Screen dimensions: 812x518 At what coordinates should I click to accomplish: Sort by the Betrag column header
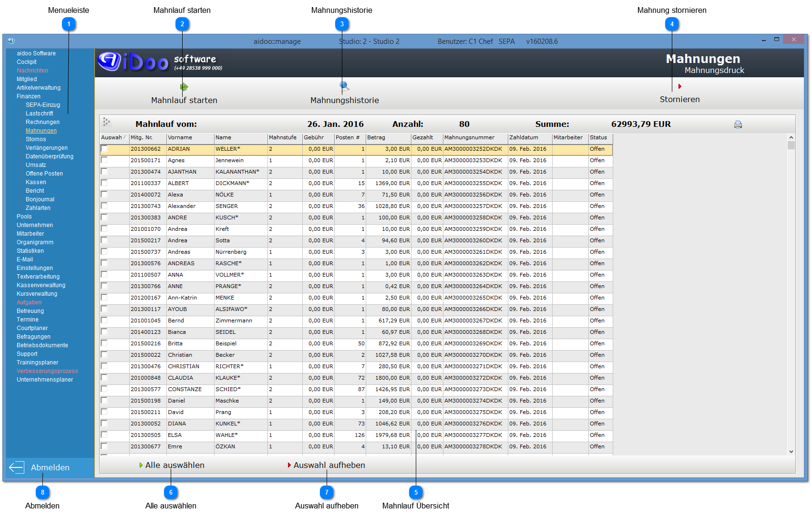click(x=388, y=137)
